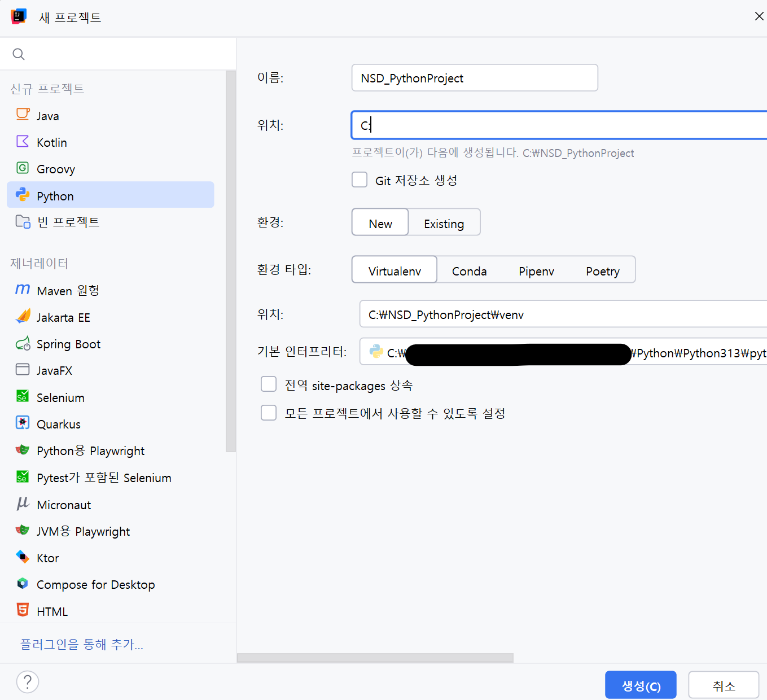Click the HTML5 shield icon
The width and height of the screenshot is (767, 700).
(23, 610)
